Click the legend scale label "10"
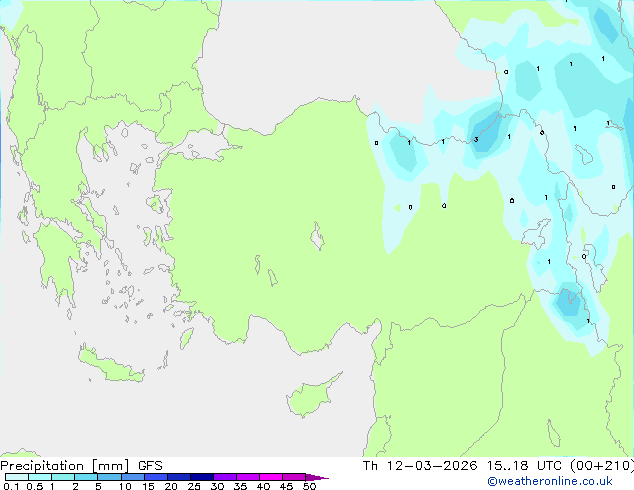The image size is (634, 490). [125, 486]
